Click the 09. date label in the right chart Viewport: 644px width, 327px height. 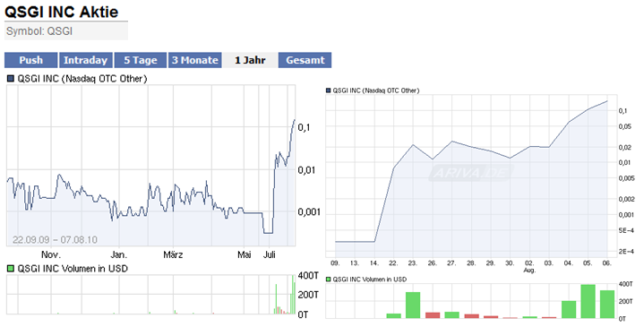335,262
